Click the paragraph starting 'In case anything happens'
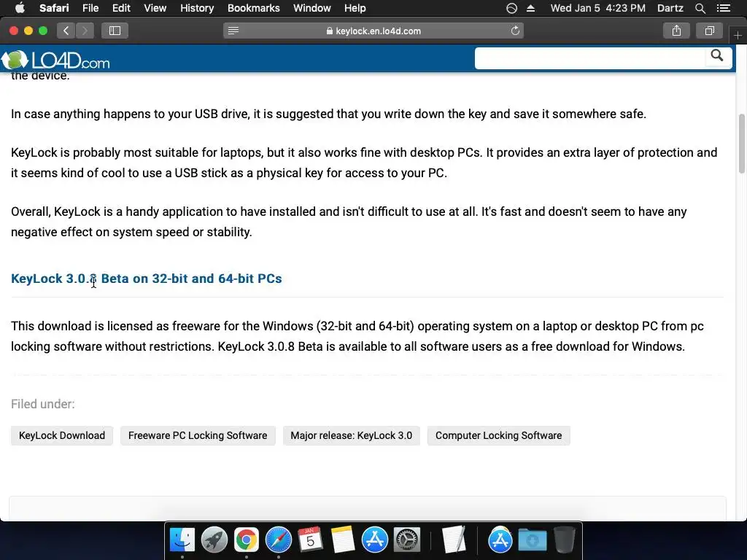 (x=329, y=114)
